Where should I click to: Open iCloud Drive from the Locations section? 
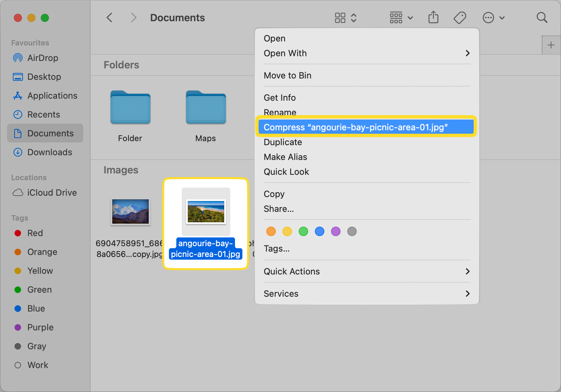(52, 192)
